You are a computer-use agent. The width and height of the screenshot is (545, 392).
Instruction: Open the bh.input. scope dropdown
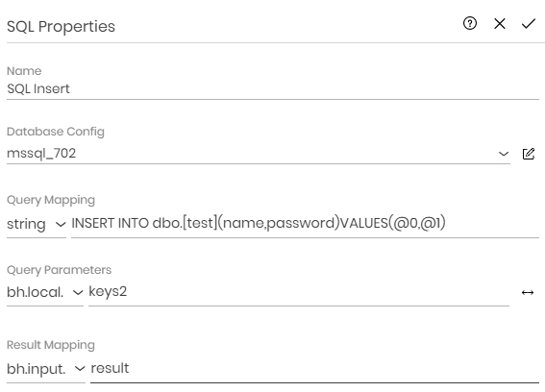pyautogui.click(x=46, y=369)
